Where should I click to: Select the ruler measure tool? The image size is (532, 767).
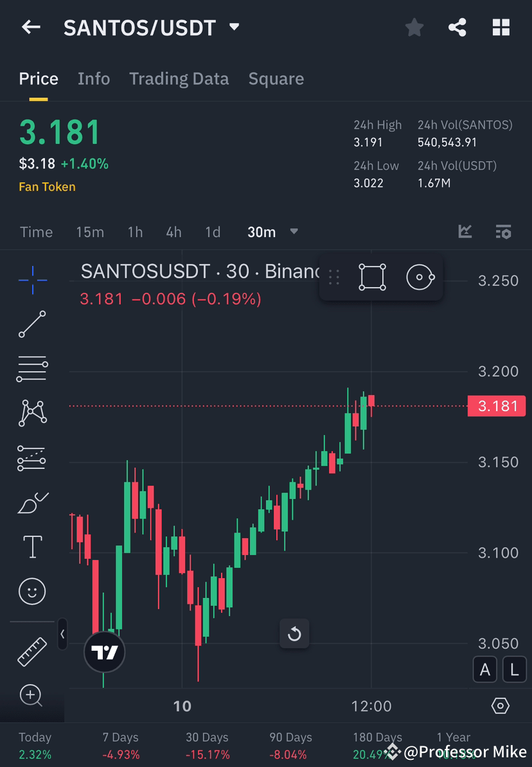click(32, 651)
